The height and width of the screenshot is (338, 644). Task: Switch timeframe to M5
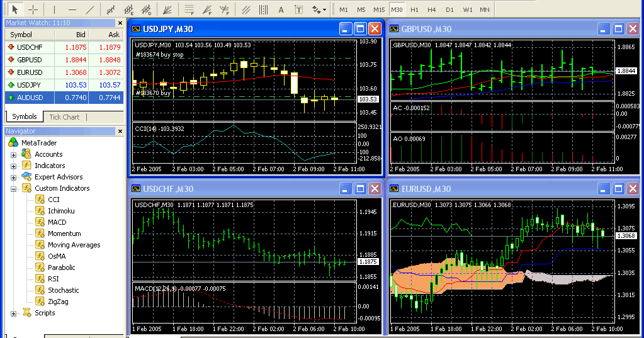tap(361, 9)
